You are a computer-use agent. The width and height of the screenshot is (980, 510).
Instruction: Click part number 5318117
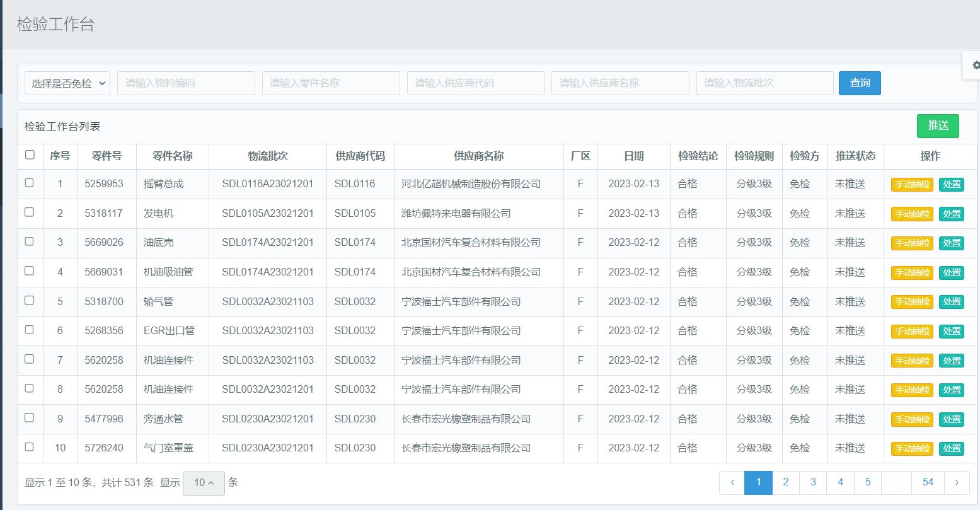(103, 213)
